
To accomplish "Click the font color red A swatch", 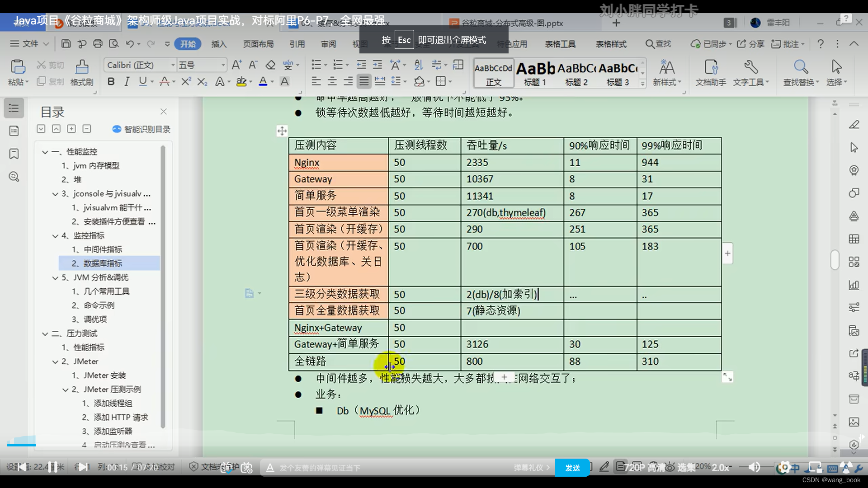I will click(263, 82).
